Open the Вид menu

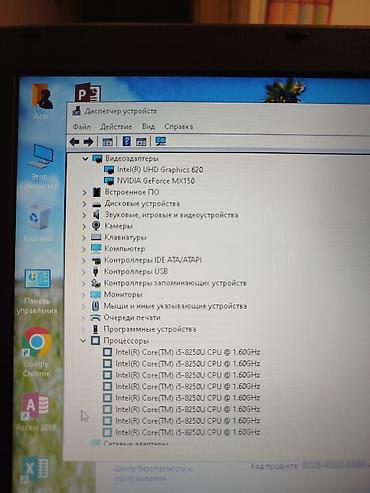148,127
